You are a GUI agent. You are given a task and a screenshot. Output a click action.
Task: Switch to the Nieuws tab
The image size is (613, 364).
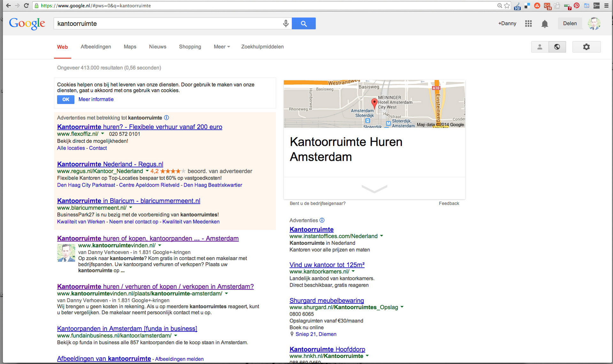tap(157, 47)
